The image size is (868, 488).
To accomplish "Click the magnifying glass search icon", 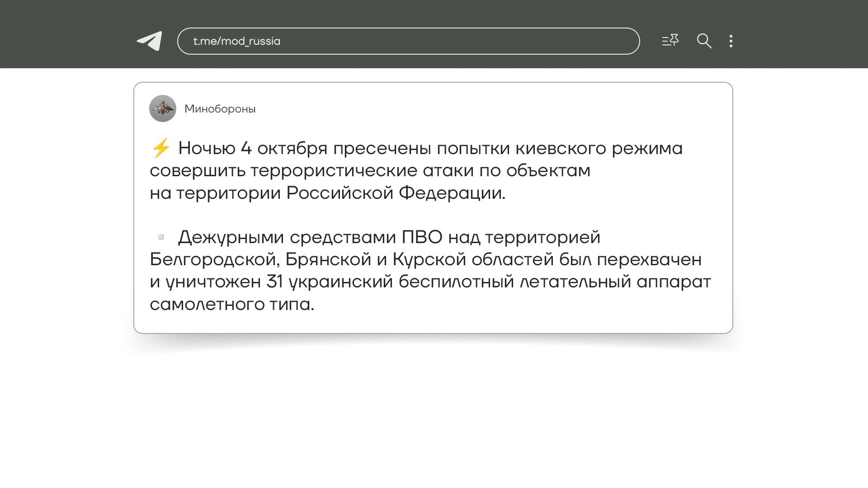I will pyautogui.click(x=704, y=41).
